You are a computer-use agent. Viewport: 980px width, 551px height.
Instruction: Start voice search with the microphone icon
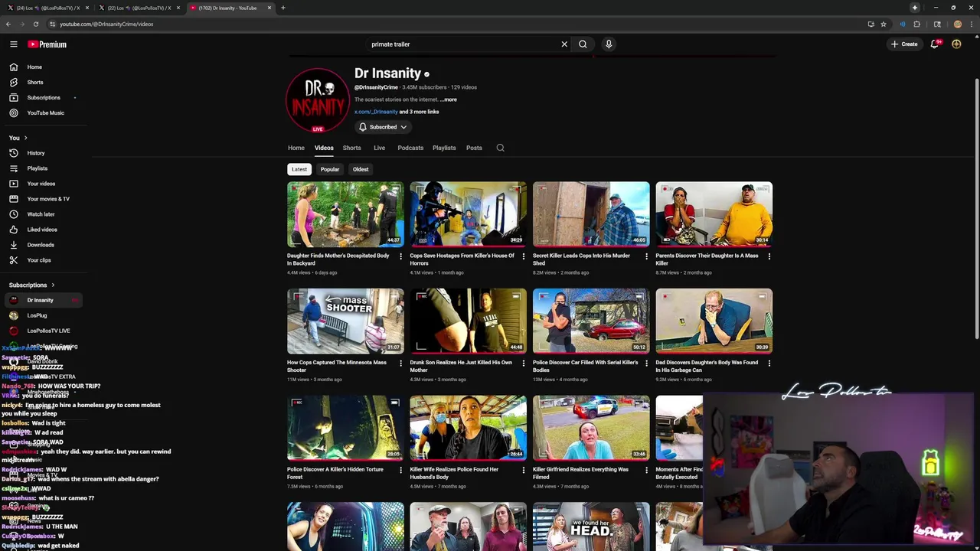point(609,44)
